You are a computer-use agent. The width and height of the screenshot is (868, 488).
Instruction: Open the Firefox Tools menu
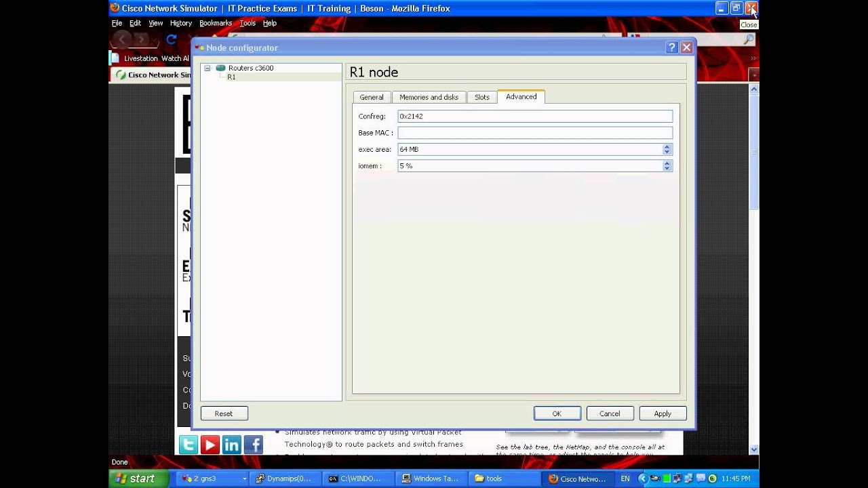tap(248, 23)
